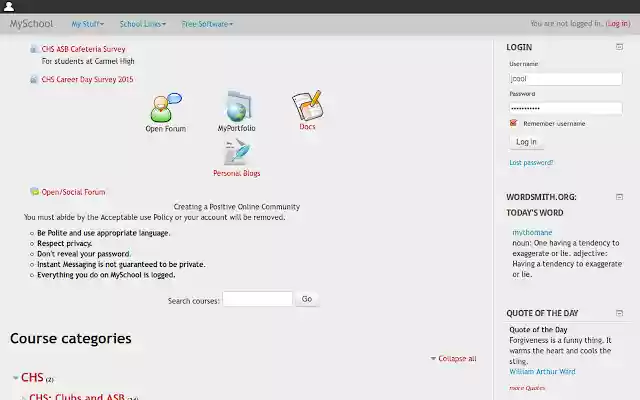640x400 pixels.
Task: Open the School Links dropdown menu
Action: 143,24
